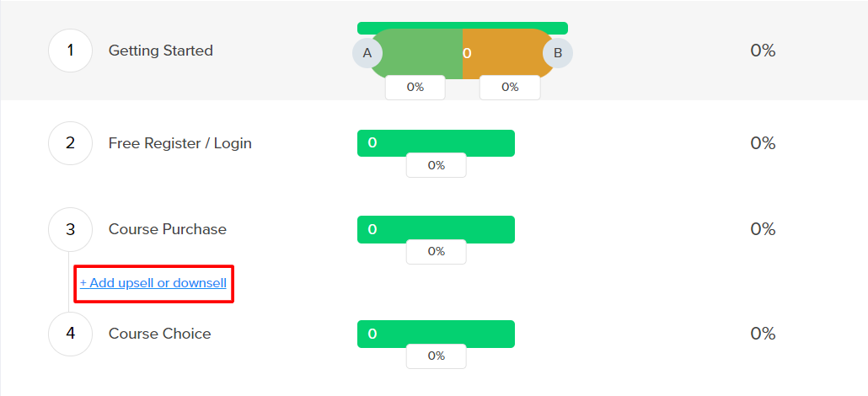This screenshot has width=868, height=396.
Task: Click the step 2 number circle
Action: coord(70,143)
